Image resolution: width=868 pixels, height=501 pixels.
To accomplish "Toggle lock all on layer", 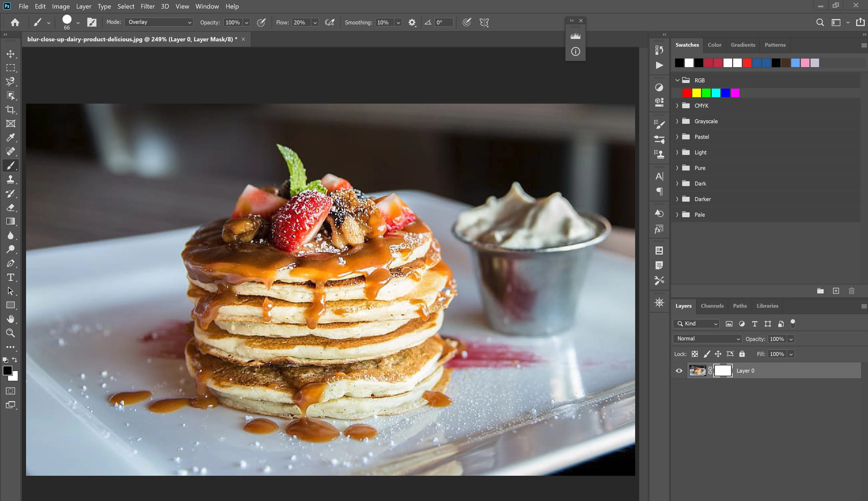I will pos(742,354).
